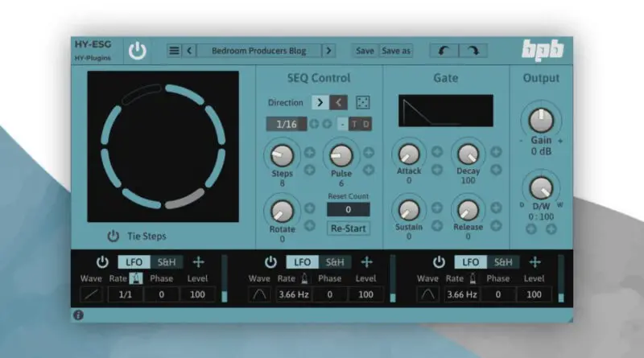Click lower modulation slot beside Sustain knob
This screenshot has width=644, height=358.
coord(437,225)
